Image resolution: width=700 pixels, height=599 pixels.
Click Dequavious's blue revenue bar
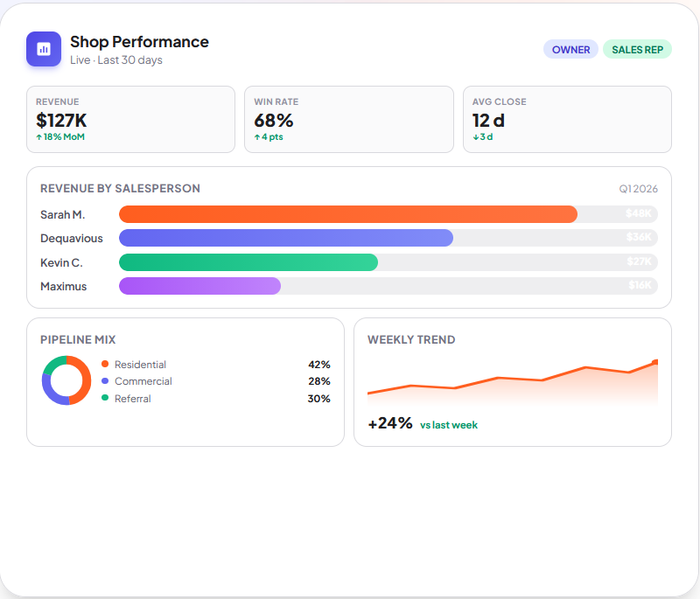click(x=286, y=238)
